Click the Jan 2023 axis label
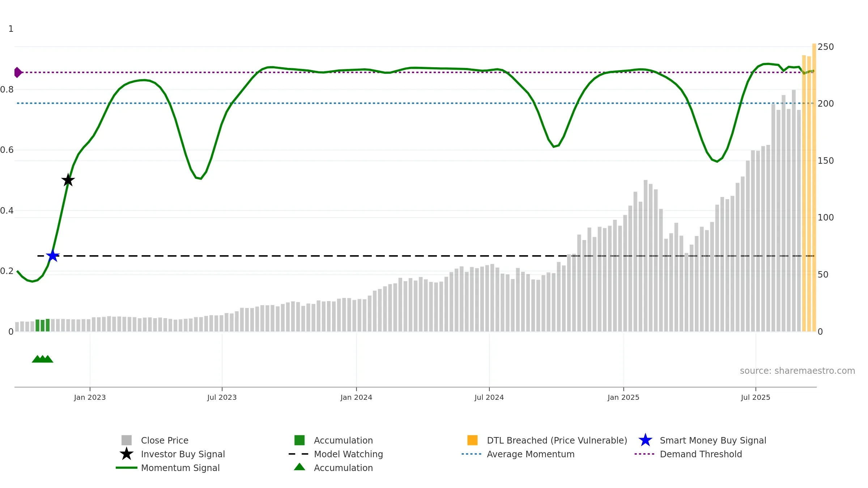Viewport: 868px width, 488px height. point(90,397)
